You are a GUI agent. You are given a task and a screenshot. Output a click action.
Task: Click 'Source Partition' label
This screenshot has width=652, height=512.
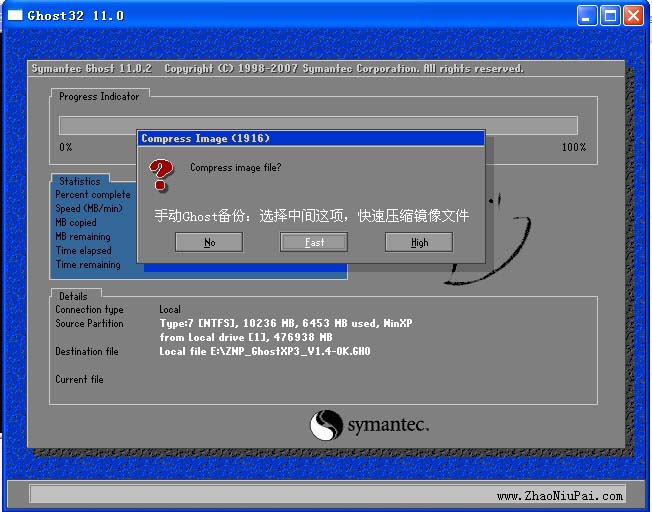[89, 324]
